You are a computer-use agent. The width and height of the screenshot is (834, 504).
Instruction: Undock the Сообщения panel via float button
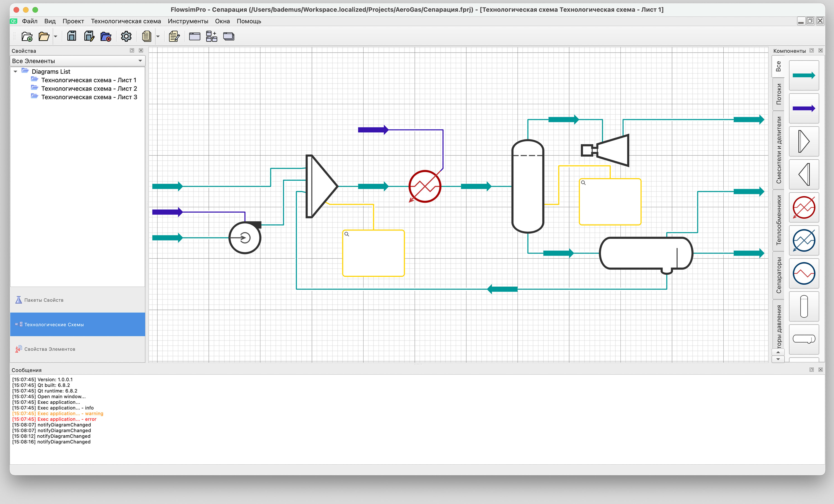(811, 370)
